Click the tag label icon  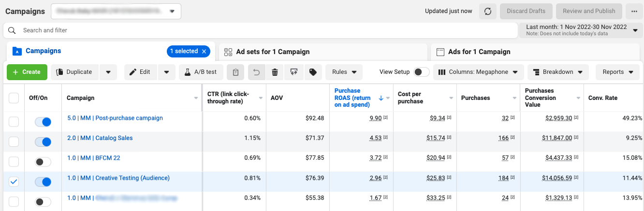click(313, 72)
